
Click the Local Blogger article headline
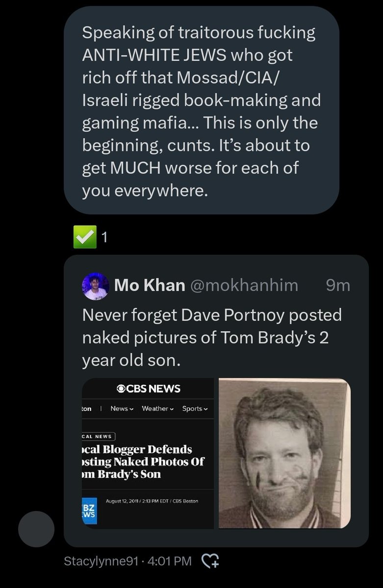[x=143, y=462]
